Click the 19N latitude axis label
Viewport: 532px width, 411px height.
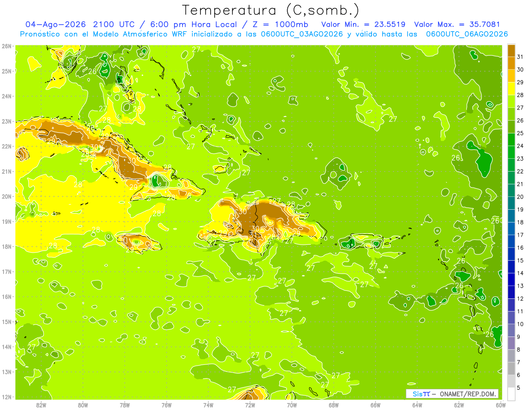tap(6, 222)
